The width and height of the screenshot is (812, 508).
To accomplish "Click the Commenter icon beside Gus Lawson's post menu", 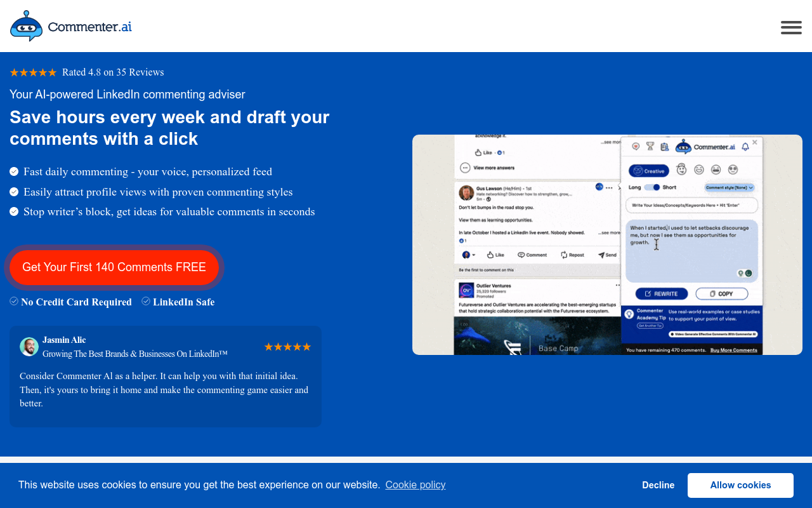I will point(599,187).
